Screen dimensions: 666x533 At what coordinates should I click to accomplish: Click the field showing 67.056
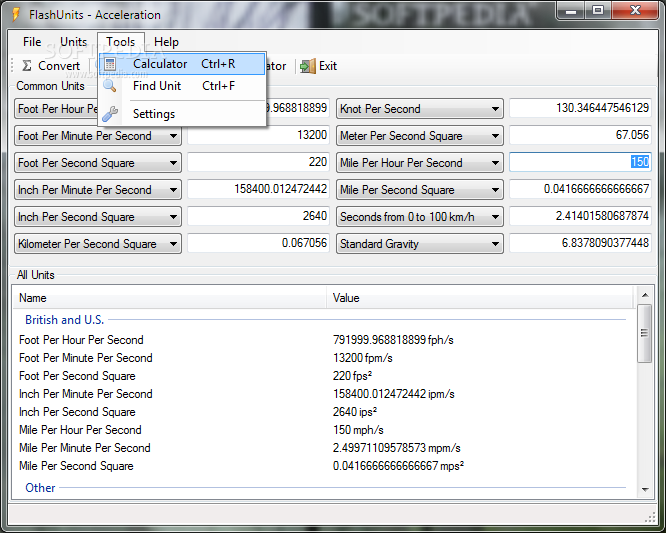(x=580, y=135)
